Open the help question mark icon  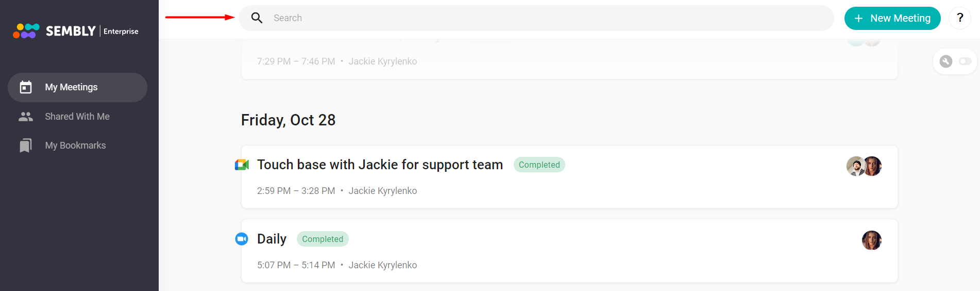click(960, 18)
